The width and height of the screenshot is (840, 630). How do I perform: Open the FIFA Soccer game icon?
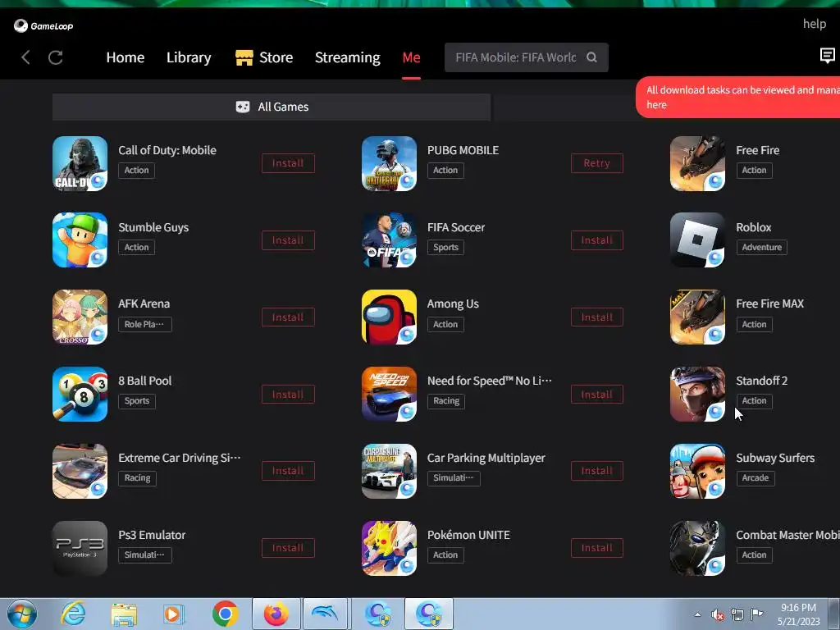(389, 240)
